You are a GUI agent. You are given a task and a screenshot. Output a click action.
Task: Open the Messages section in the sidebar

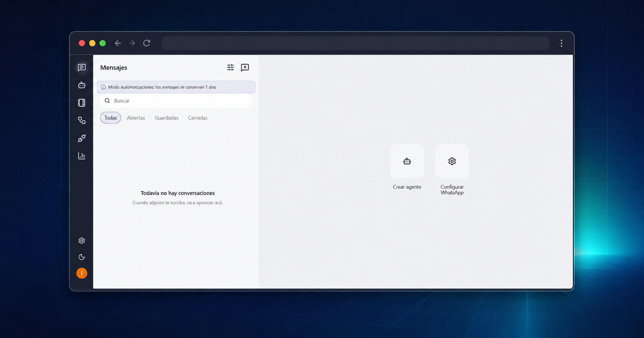pyautogui.click(x=82, y=67)
